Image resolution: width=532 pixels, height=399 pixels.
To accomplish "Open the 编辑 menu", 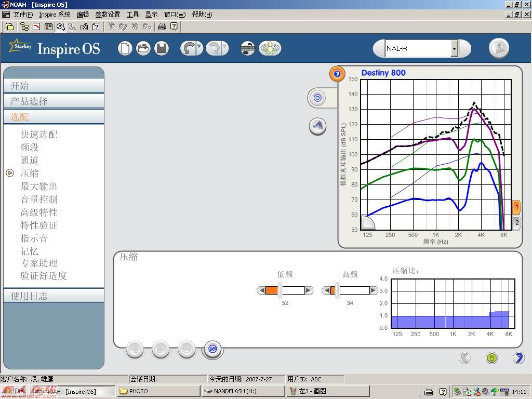I will pyautogui.click(x=83, y=15).
